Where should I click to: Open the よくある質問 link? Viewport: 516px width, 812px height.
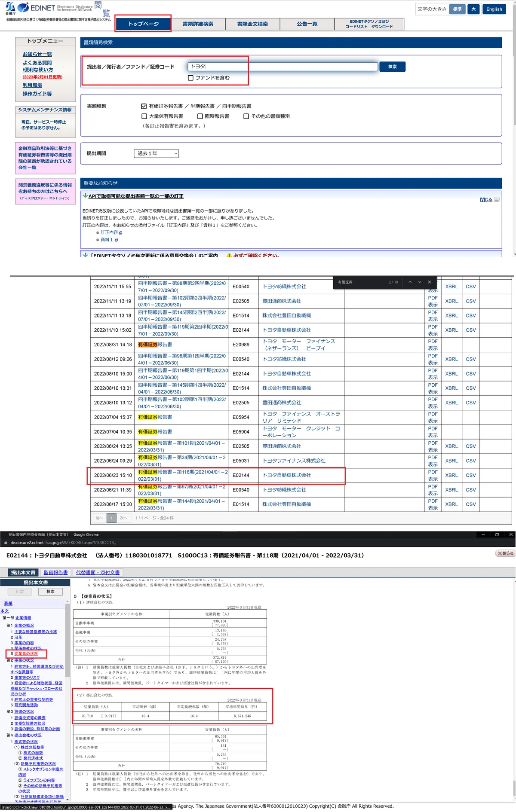(x=37, y=63)
